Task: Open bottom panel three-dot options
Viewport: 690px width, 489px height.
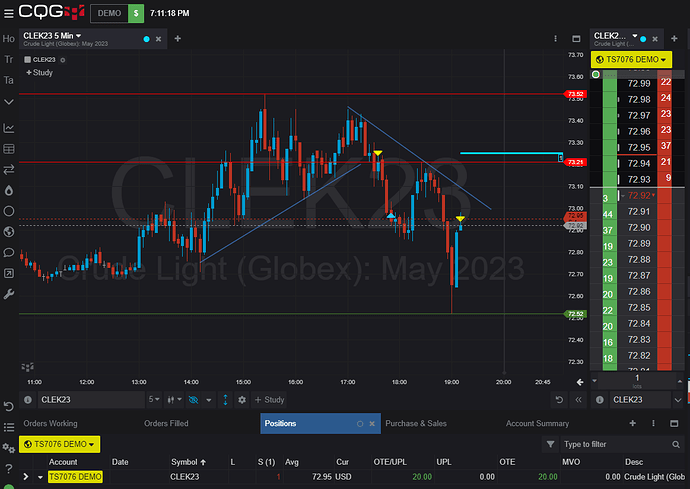Action: click(x=653, y=423)
